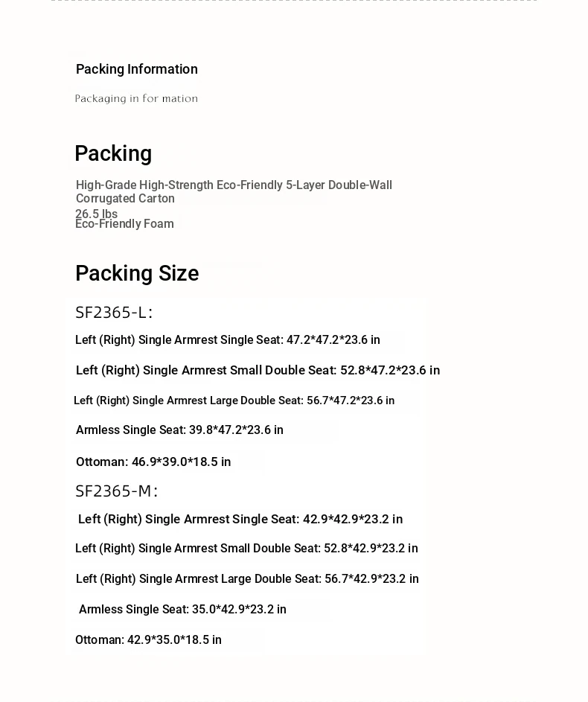Click Single Armrest Single Seat 42.9*42.9*23.2 line
The image size is (588, 702).
tap(240, 519)
